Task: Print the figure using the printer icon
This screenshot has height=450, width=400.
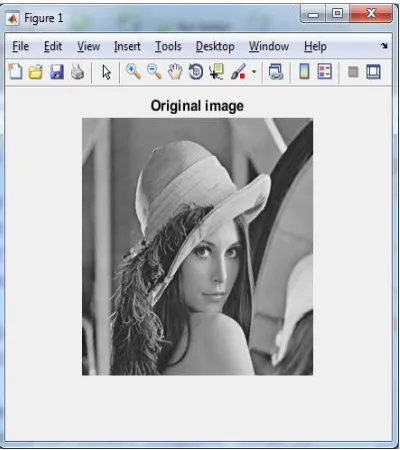Action: 77,71
